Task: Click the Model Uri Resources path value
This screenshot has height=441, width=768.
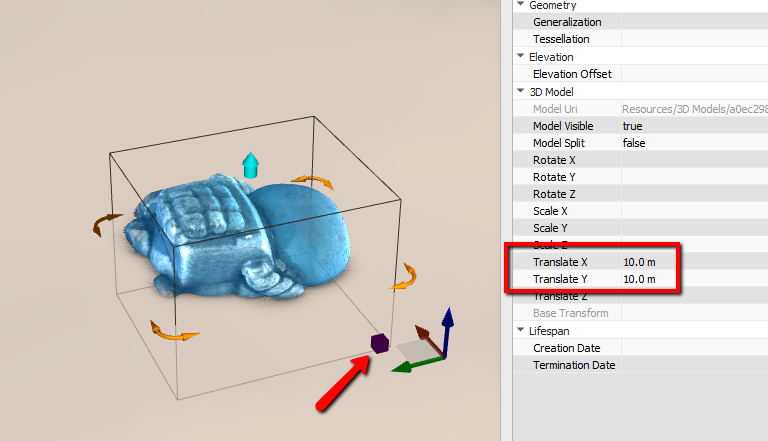Action: click(695, 109)
